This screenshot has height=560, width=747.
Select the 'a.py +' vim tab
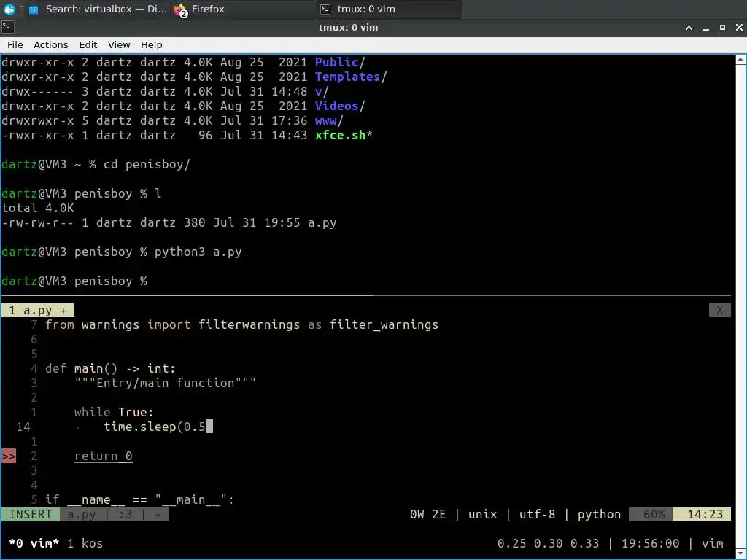[38, 311]
